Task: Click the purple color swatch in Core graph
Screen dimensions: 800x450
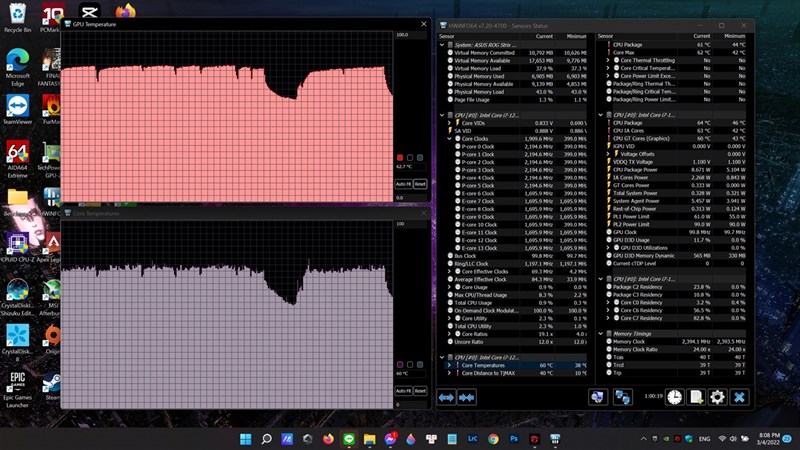Action: (x=401, y=366)
